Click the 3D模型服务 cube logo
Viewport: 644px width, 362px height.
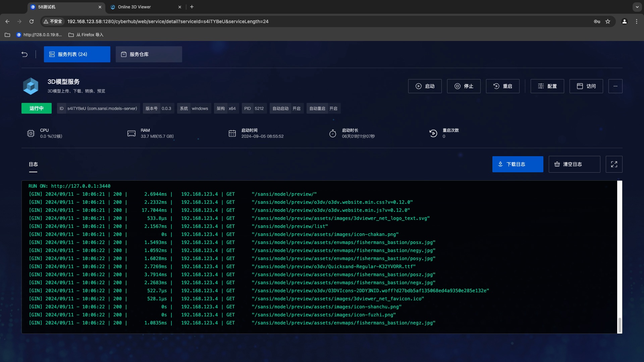pos(31,86)
